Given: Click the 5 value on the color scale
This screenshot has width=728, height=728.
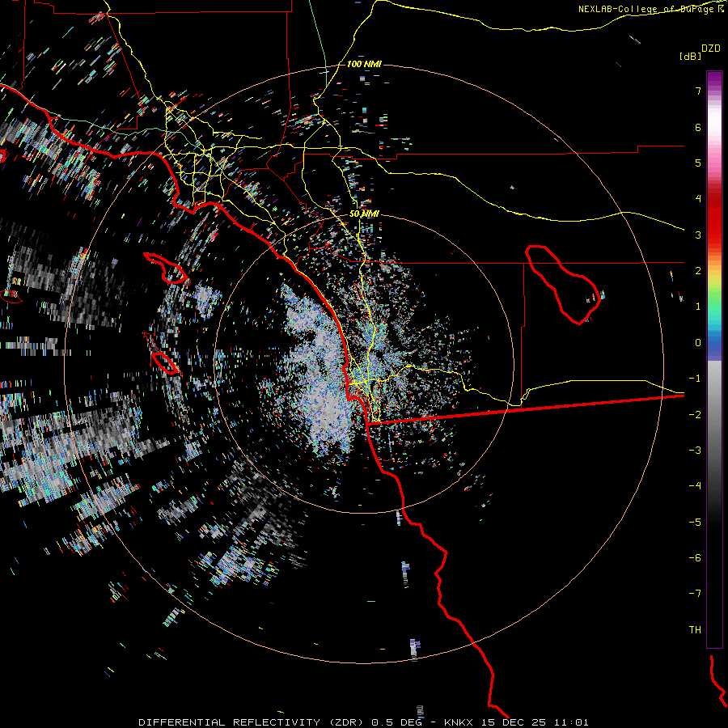Looking at the screenshot, I should pyautogui.click(x=698, y=163).
